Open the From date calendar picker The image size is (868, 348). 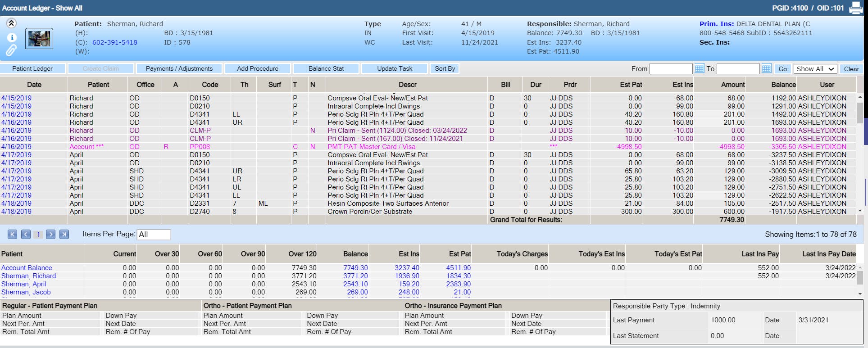pyautogui.click(x=699, y=68)
